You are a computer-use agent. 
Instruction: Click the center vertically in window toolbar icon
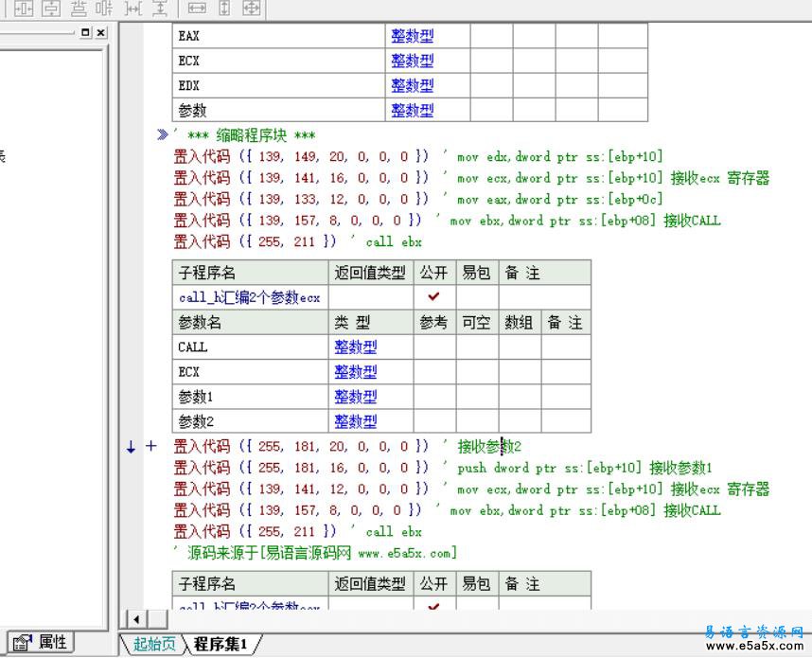click(51, 8)
